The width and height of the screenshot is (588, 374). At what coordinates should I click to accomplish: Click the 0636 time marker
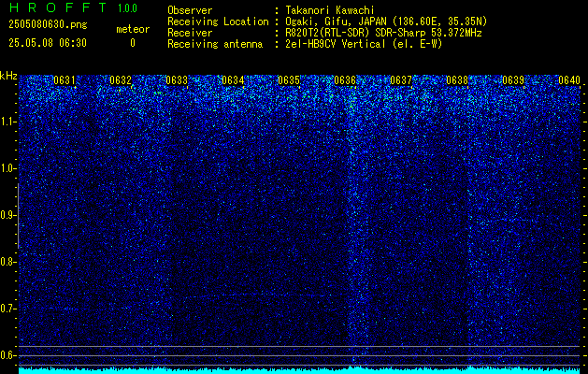[x=345, y=80]
